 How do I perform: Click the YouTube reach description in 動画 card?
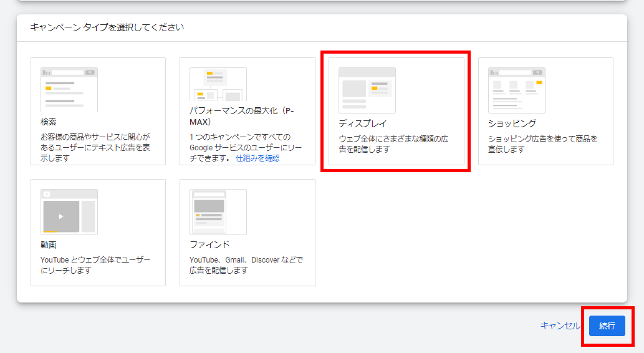click(x=95, y=265)
